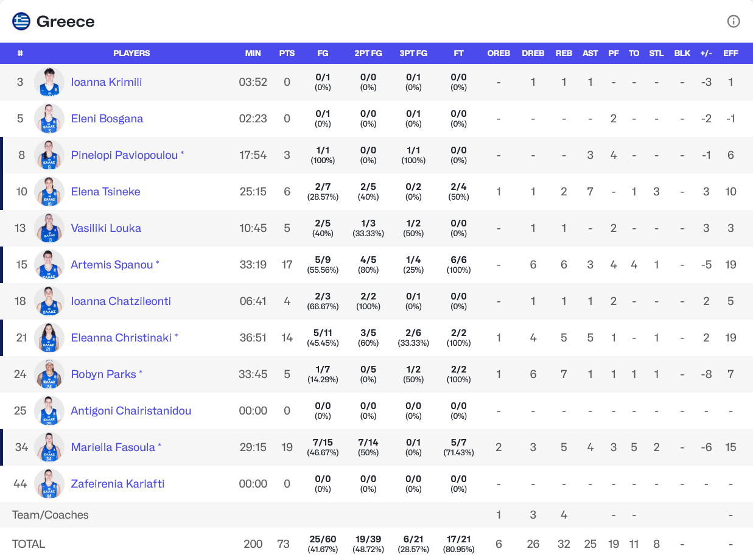Click Pinelopi Pavlopoulou's name
This screenshot has height=560, width=753.
124,155
